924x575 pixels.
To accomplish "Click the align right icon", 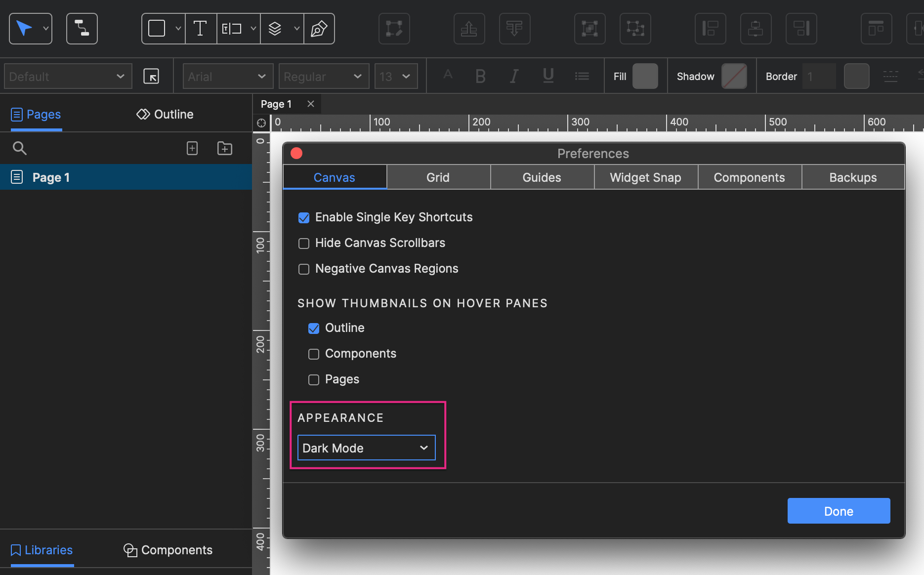I will coord(801,29).
